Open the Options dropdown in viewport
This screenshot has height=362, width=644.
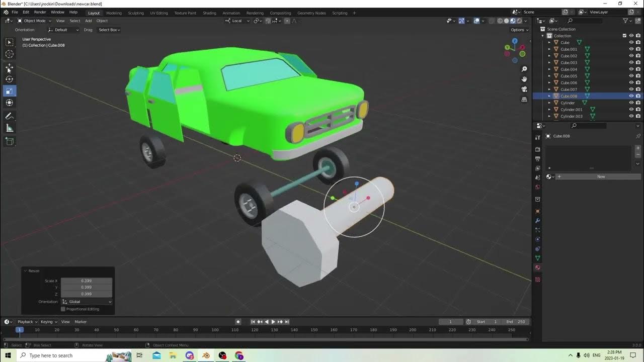click(x=520, y=30)
